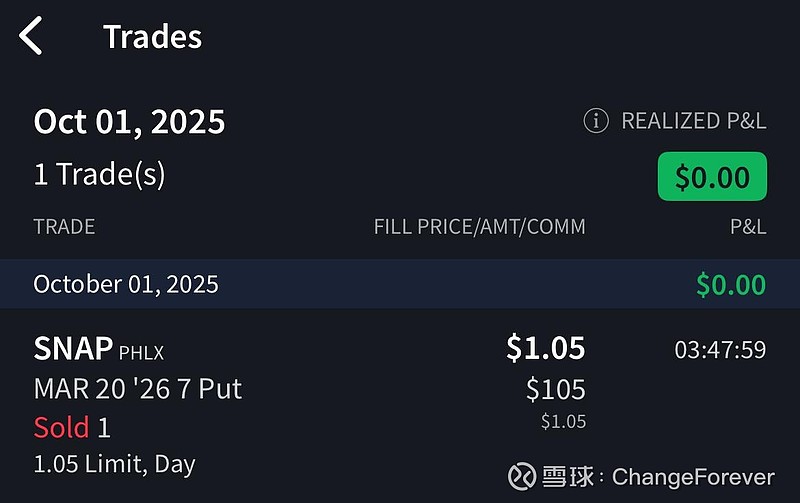
Task: Tap the 1 Trade(s) count label
Action: point(99,175)
